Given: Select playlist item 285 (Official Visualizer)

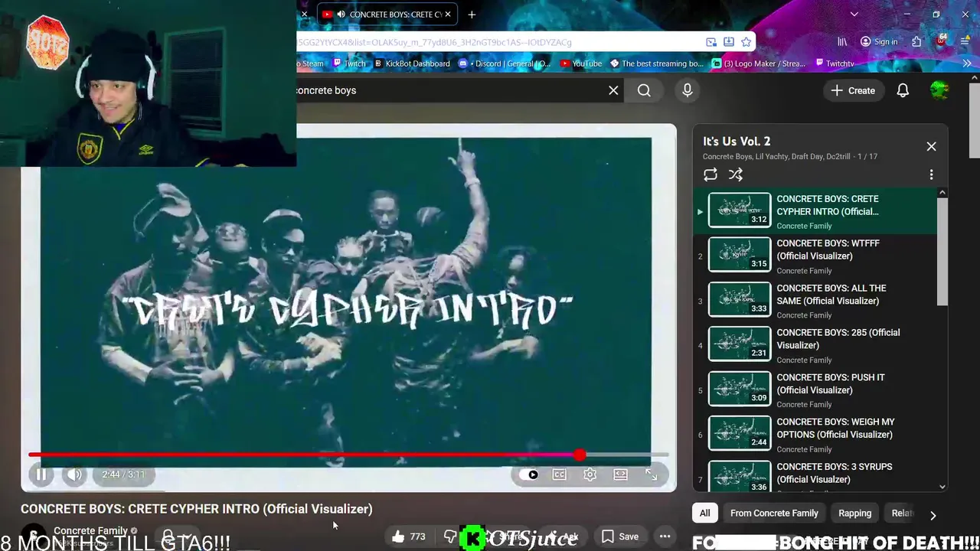Looking at the screenshot, I should coord(815,346).
